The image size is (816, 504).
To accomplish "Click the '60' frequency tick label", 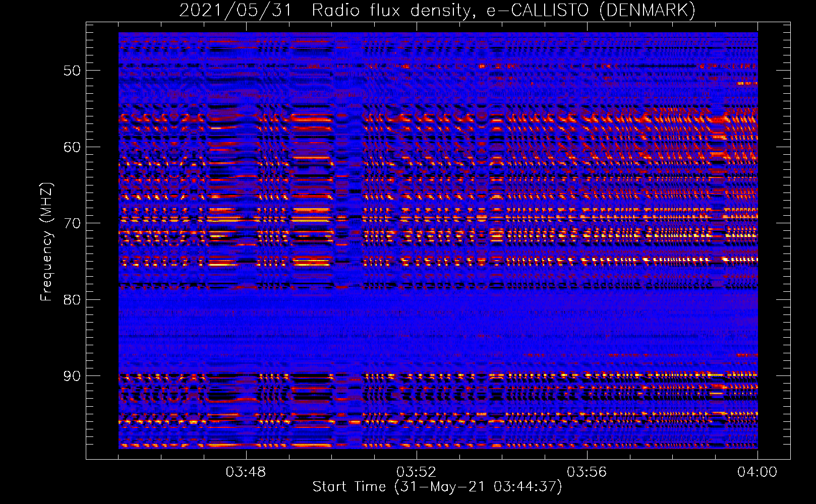I will [x=72, y=147].
